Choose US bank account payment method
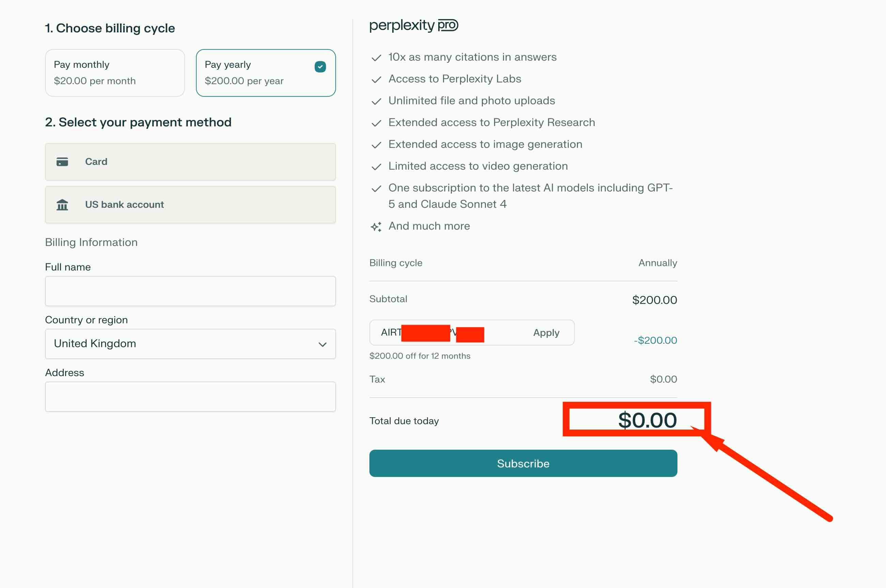Screen dimensions: 886x588 [190, 205]
